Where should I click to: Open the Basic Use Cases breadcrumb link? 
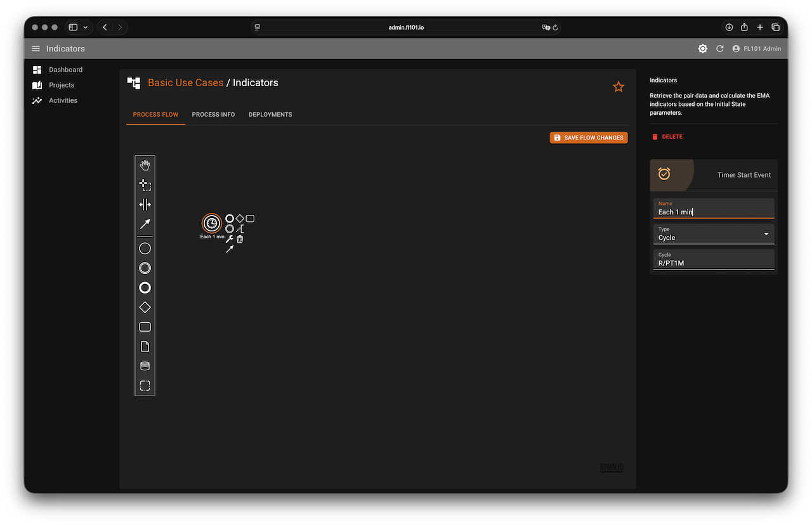tap(185, 82)
